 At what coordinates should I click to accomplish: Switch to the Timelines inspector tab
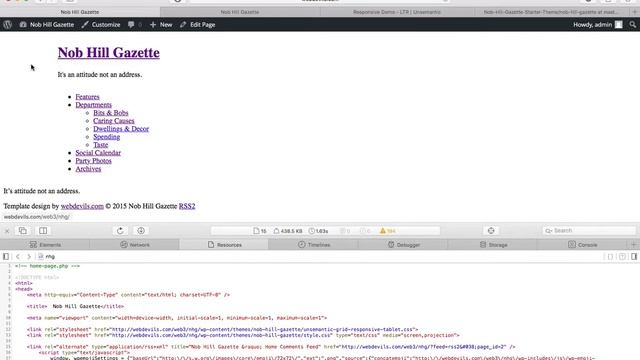point(313,245)
